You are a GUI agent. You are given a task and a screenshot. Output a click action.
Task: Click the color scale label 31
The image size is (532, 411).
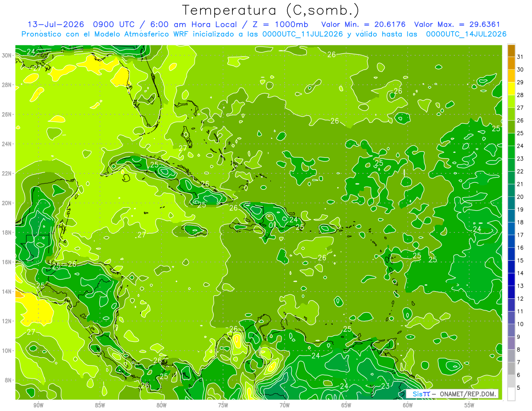[x=520, y=57]
